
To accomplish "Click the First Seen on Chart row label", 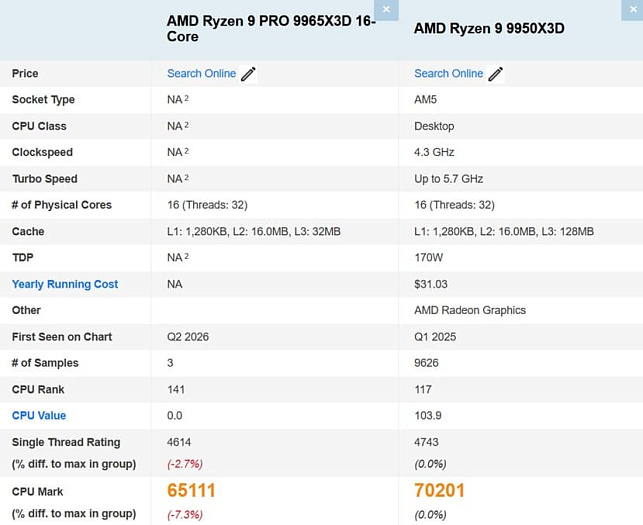I will pos(62,337).
